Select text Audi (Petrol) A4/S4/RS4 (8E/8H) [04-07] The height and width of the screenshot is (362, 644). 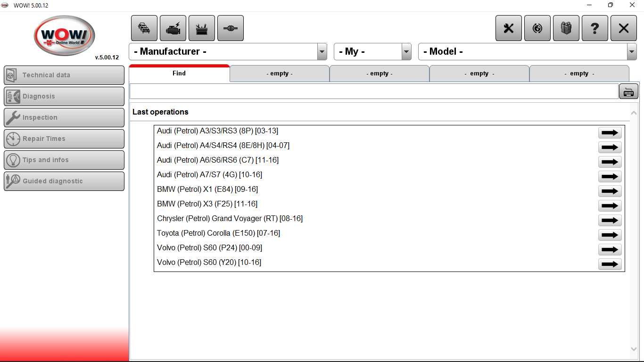coord(223,146)
